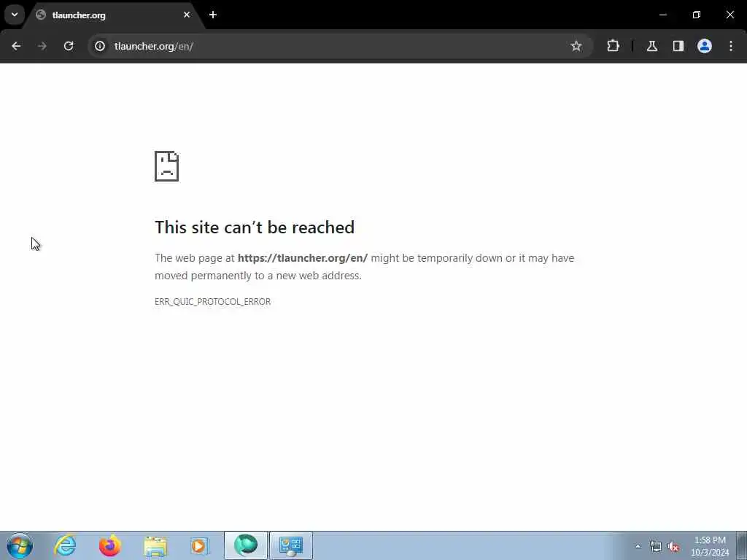Click the Show desktop button
The height and width of the screenshot is (560, 747).
coord(742,545)
